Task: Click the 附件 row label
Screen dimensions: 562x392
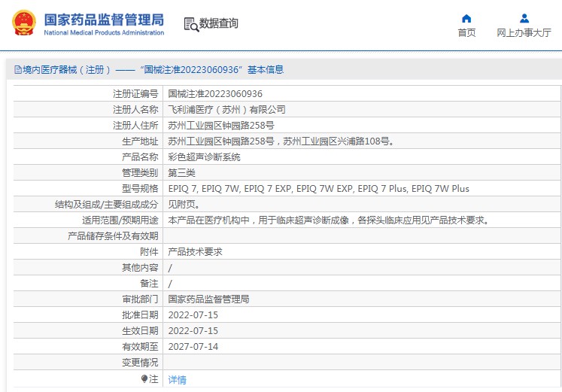Action: pyautogui.click(x=149, y=251)
